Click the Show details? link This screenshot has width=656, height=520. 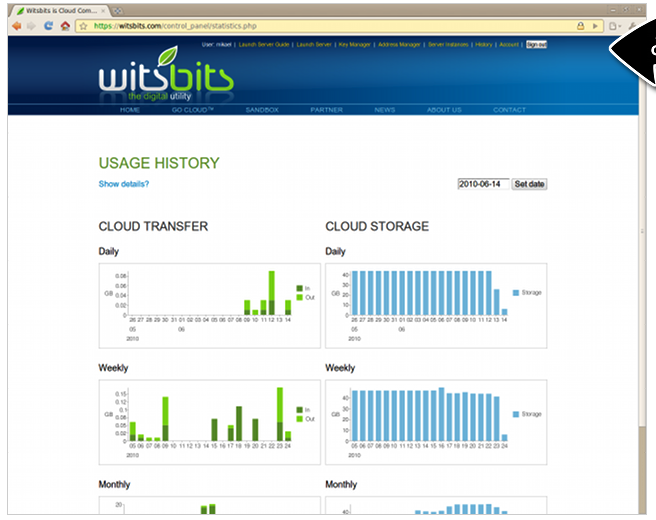[124, 184]
